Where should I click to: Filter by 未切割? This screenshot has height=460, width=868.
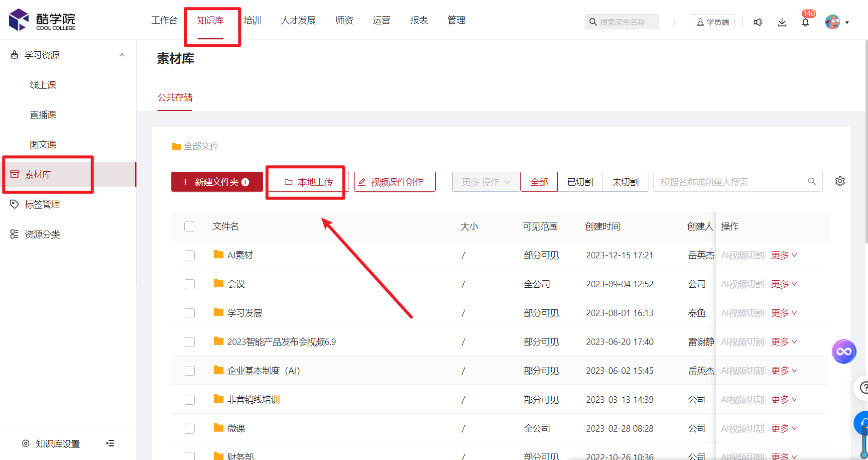pos(625,182)
